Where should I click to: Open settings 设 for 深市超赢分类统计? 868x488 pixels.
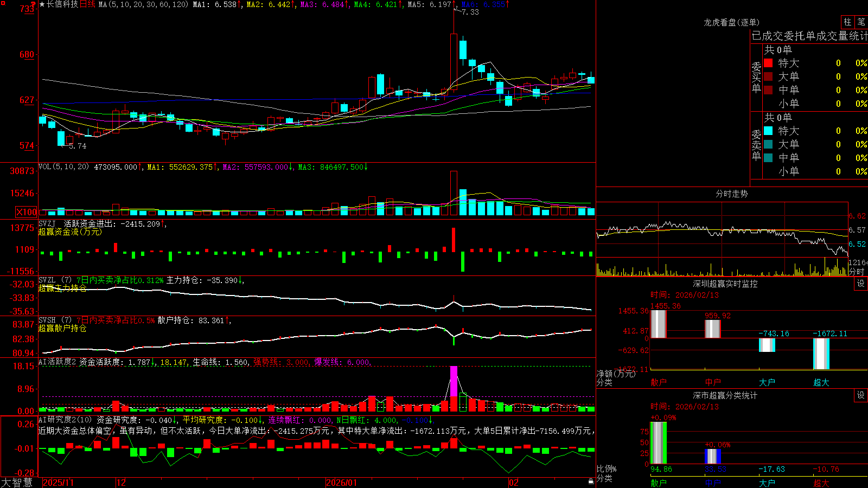[861, 395]
